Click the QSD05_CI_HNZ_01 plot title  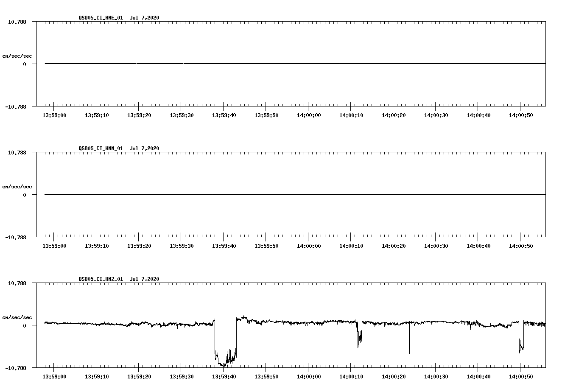coord(119,279)
